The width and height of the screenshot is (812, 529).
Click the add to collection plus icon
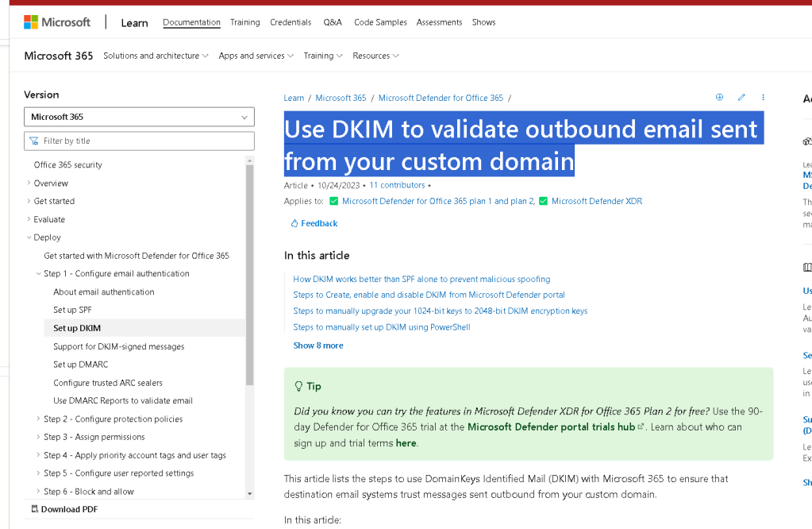pos(719,97)
